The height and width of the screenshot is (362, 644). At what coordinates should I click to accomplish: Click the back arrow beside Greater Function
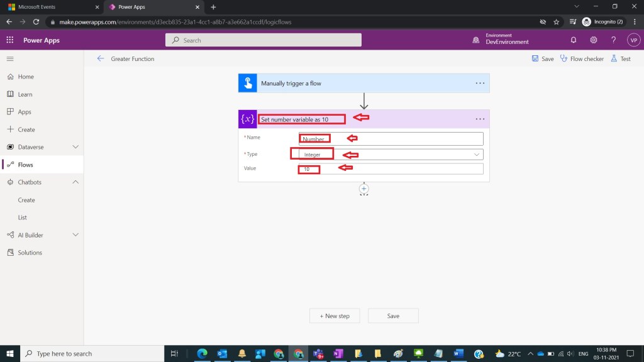point(101,58)
